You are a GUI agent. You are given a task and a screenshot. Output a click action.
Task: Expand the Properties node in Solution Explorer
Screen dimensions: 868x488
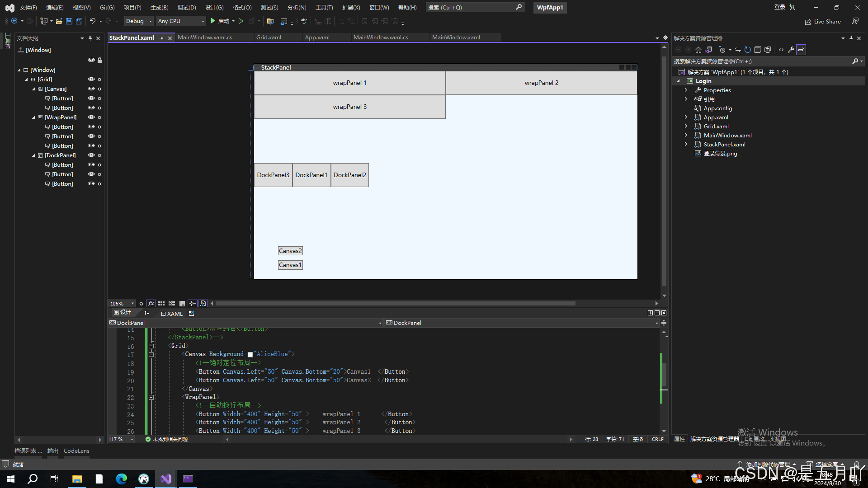686,90
